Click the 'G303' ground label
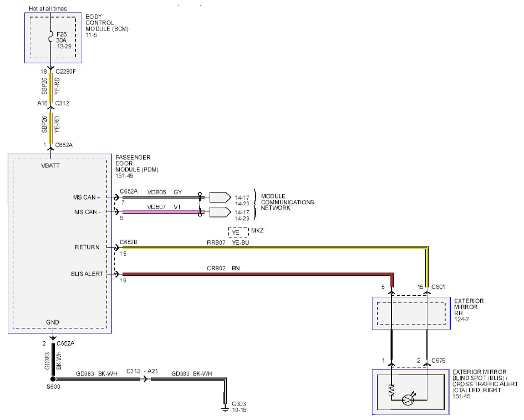The width and height of the screenshot is (524, 420). pos(238,404)
